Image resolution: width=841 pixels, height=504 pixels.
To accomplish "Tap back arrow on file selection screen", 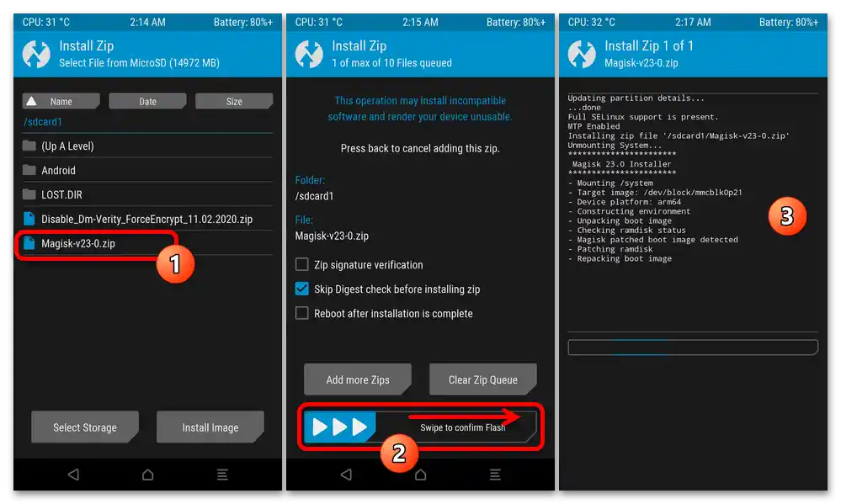I will pyautogui.click(x=74, y=475).
